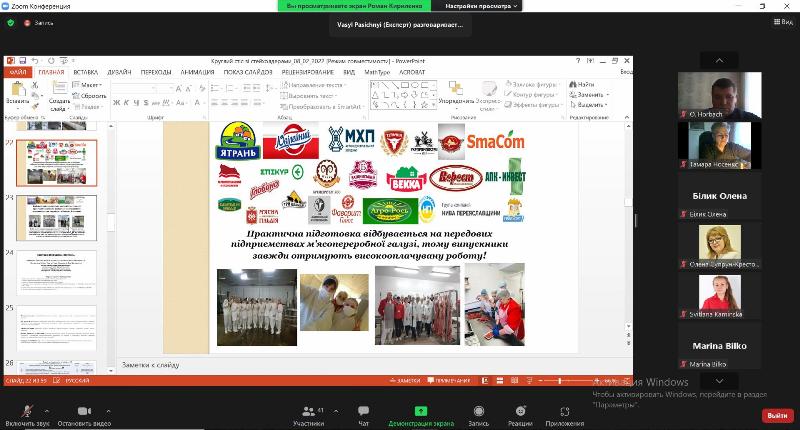Switch to ПЕРЕХОДЫ transitions tab
The image size is (800, 430).
(x=156, y=72)
